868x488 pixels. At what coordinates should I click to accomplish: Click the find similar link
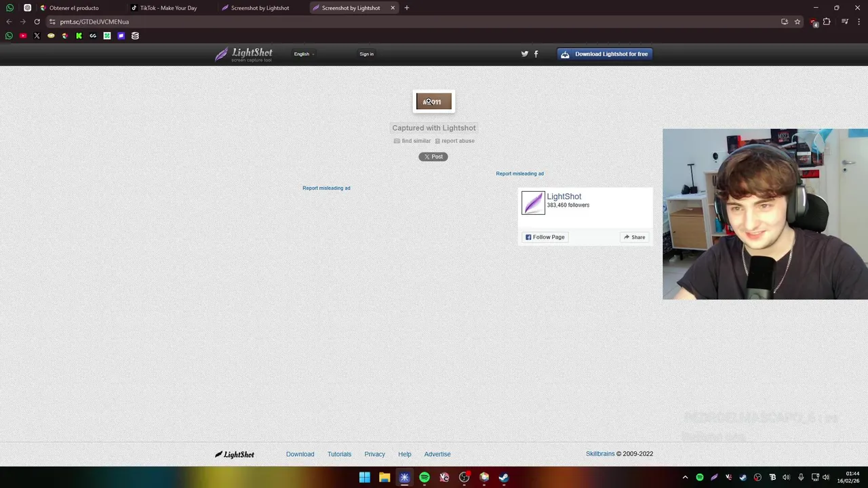point(412,141)
